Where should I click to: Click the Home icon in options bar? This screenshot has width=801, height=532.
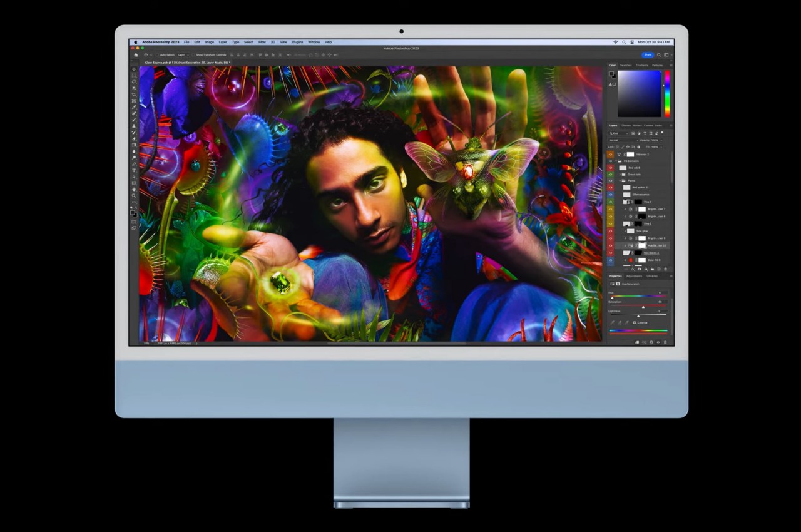pyautogui.click(x=136, y=55)
